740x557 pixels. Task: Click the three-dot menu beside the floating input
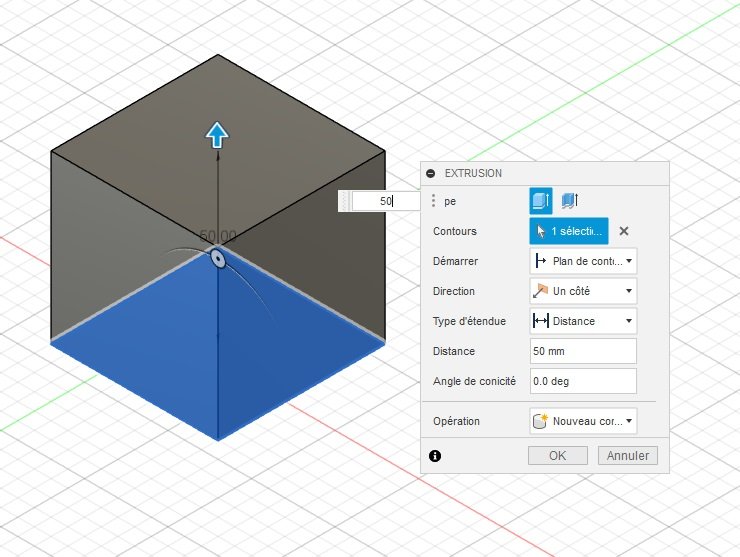click(433, 201)
